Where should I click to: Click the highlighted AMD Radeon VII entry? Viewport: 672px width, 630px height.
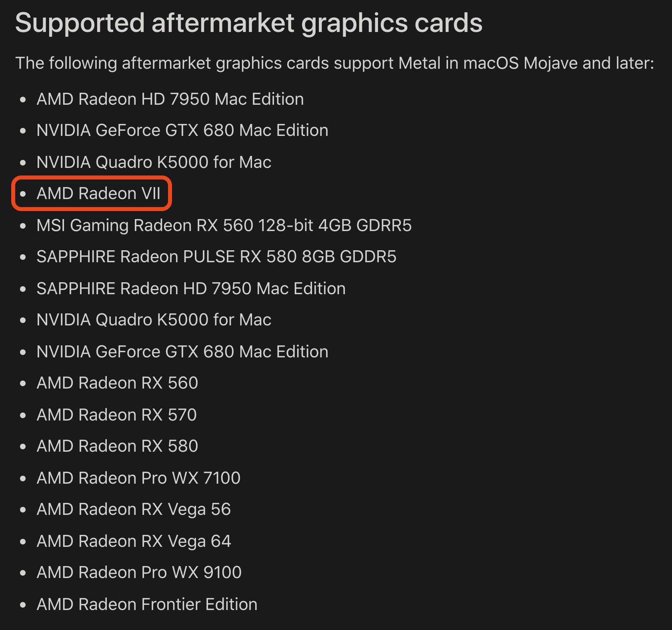coord(98,193)
